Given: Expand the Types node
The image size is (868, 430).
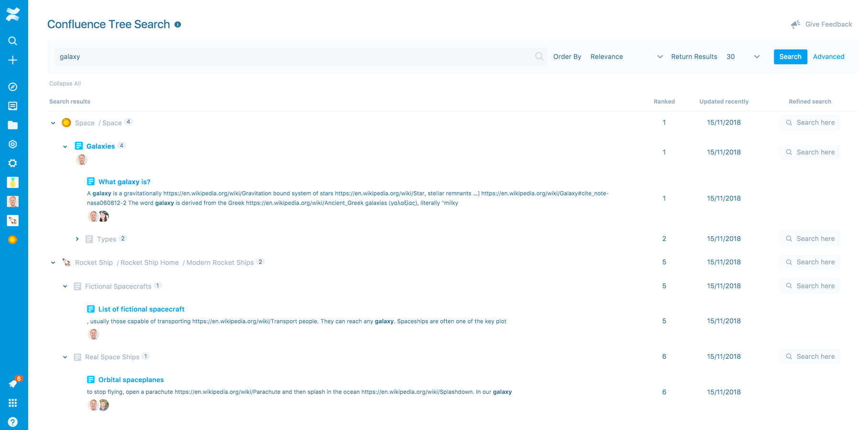Looking at the screenshot, I should click(77, 239).
